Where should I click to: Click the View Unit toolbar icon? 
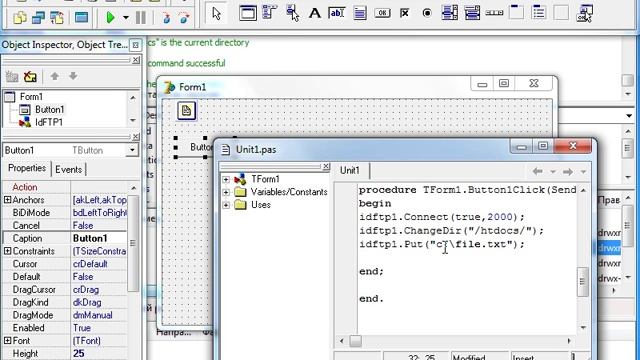[20, 18]
